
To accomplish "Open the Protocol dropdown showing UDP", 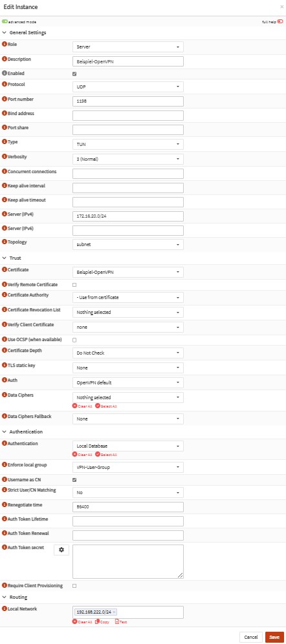I will (x=128, y=87).
